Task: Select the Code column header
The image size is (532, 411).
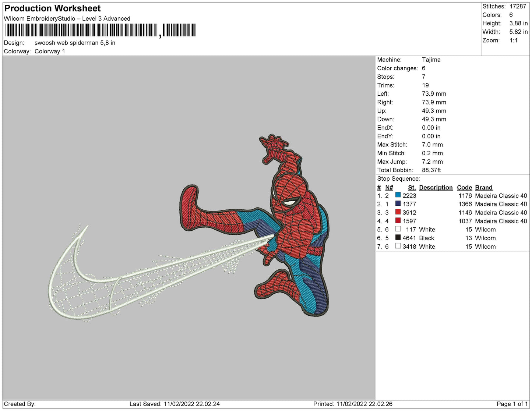Action: tap(464, 187)
